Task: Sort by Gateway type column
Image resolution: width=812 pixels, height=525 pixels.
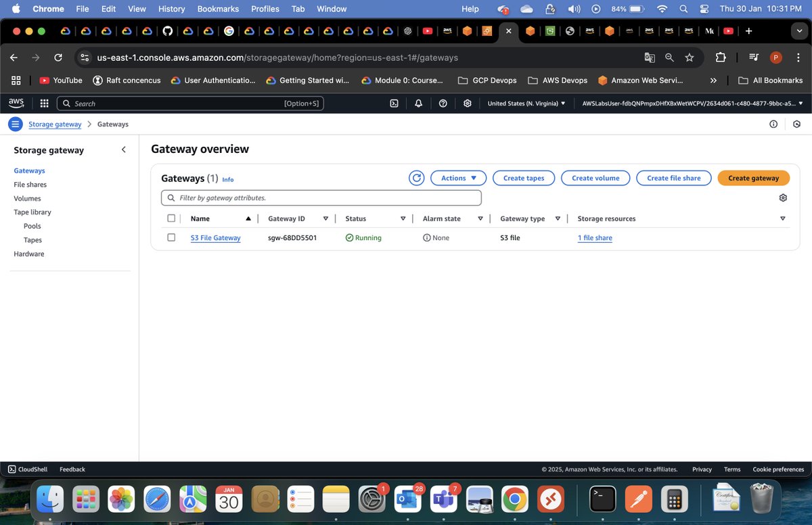Action: tap(558, 219)
